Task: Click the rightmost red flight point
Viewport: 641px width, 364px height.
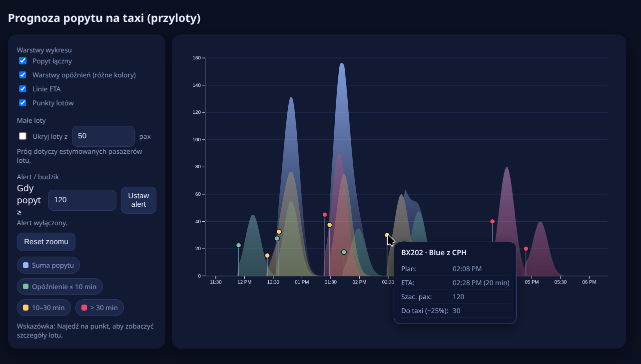Action: 526,249
